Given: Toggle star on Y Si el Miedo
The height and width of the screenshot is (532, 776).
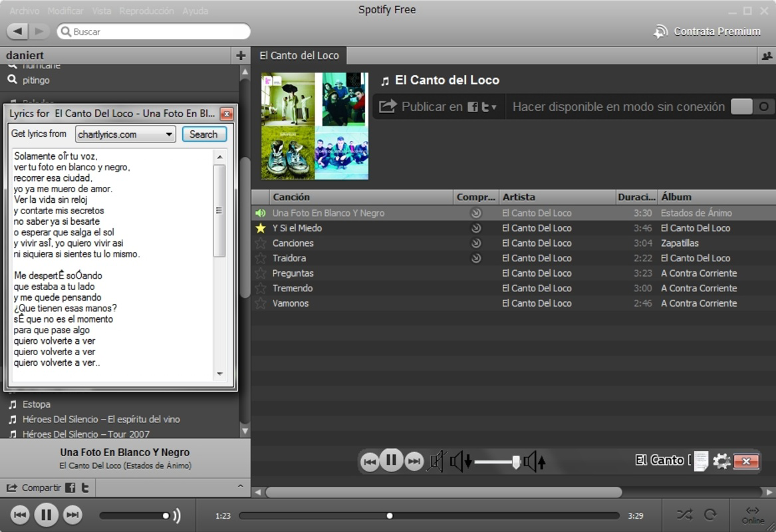Looking at the screenshot, I should point(260,228).
